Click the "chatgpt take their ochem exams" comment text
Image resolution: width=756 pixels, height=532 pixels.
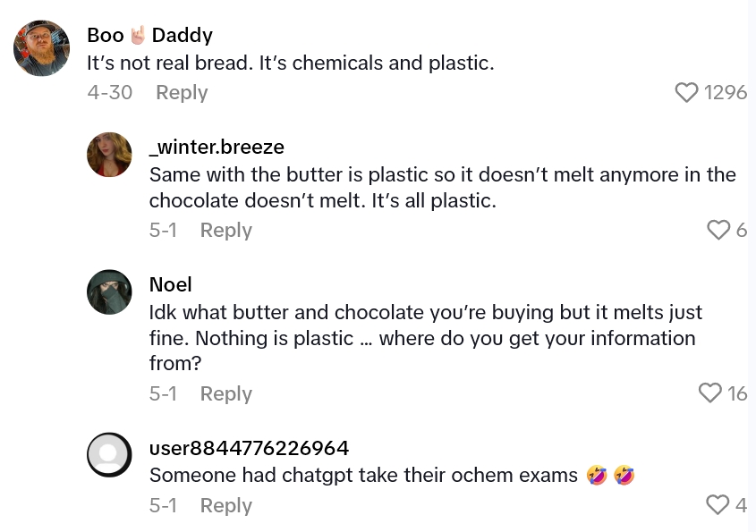point(363,476)
